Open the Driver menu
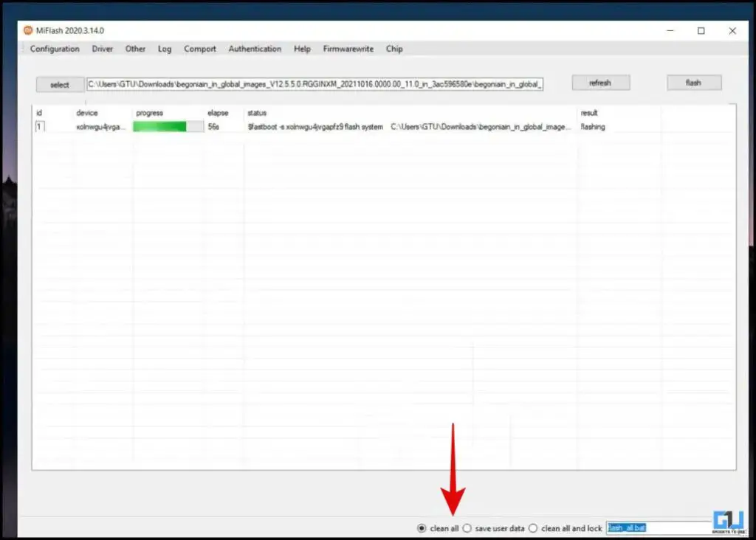 pyautogui.click(x=103, y=49)
